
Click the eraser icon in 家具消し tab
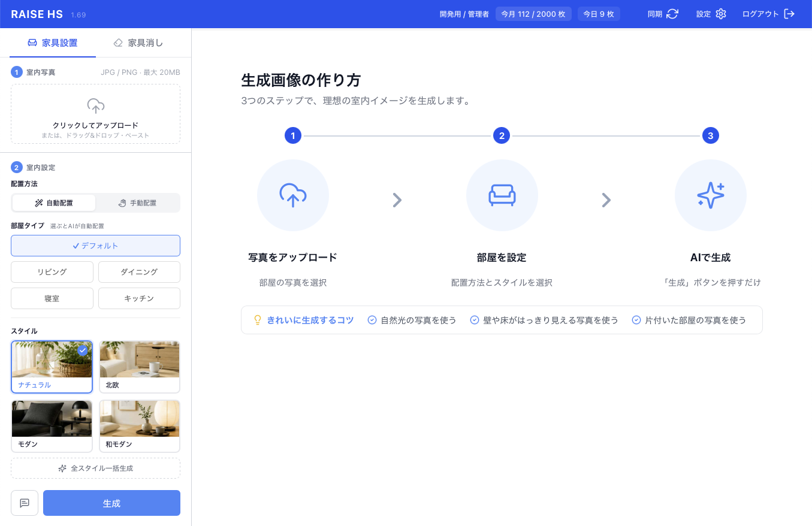coord(118,43)
